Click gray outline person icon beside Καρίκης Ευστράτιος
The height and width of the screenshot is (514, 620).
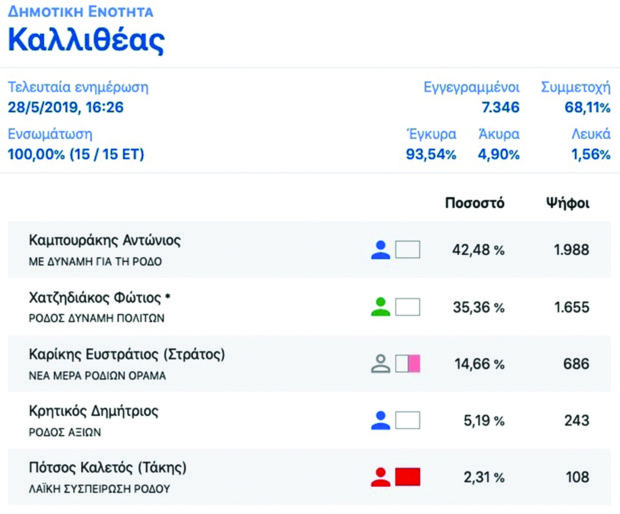(380, 364)
